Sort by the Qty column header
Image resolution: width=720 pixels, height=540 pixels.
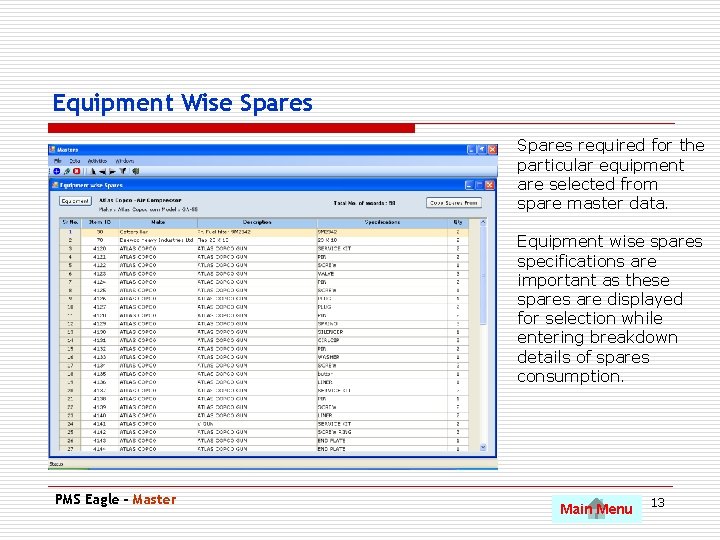coord(458,222)
